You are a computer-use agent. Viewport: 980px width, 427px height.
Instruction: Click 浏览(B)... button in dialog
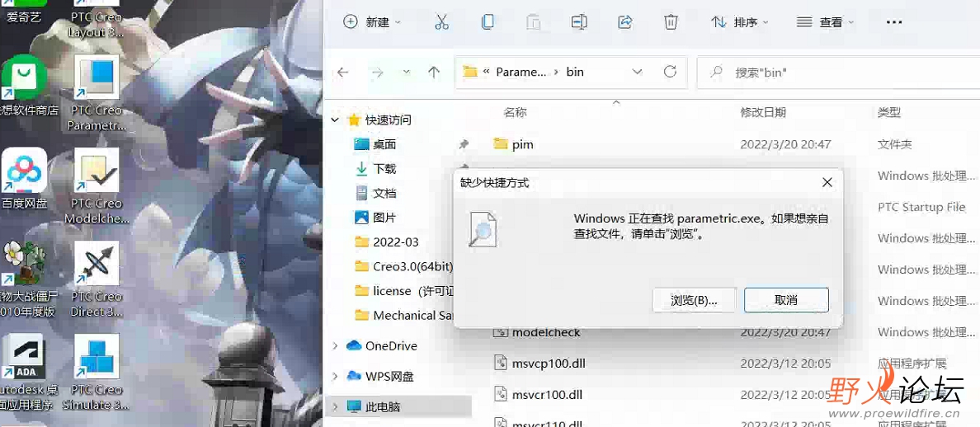(x=694, y=300)
